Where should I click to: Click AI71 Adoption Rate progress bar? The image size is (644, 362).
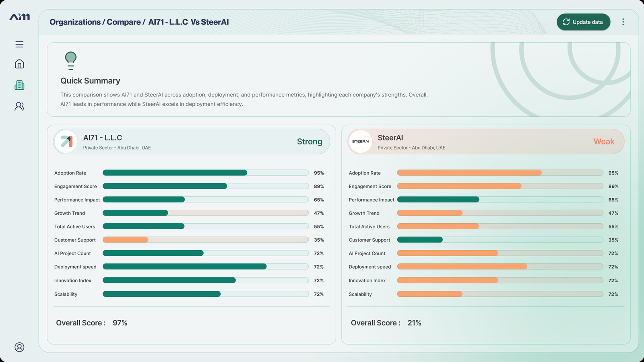coord(206,173)
